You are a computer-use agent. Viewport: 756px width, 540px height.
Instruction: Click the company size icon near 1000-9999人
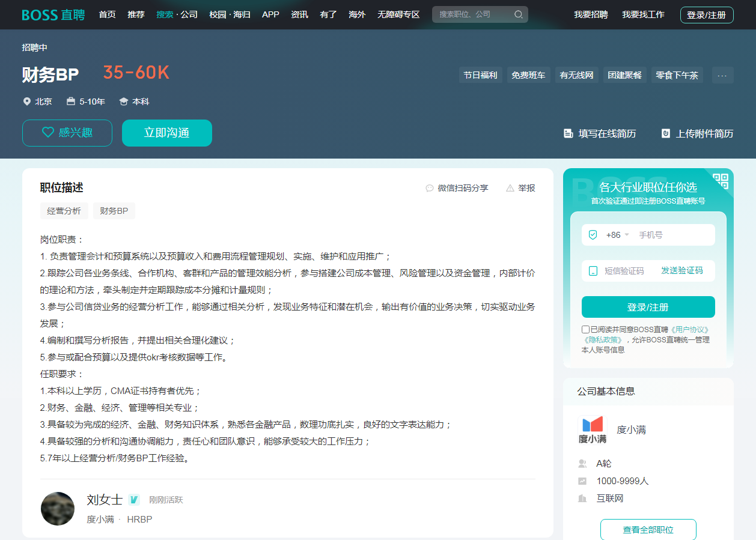[x=582, y=481]
